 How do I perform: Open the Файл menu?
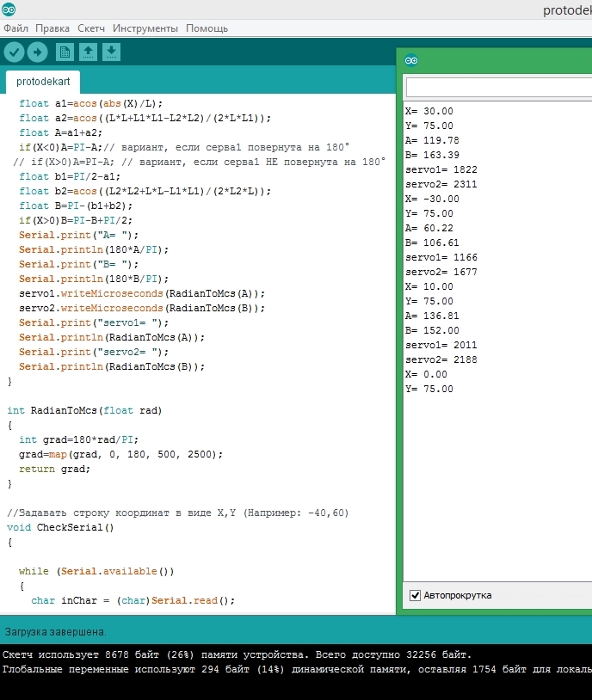(x=15, y=28)
